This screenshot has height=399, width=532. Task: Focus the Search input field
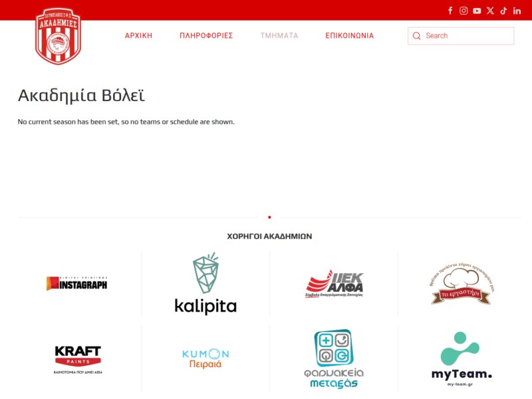pos(461,36)
